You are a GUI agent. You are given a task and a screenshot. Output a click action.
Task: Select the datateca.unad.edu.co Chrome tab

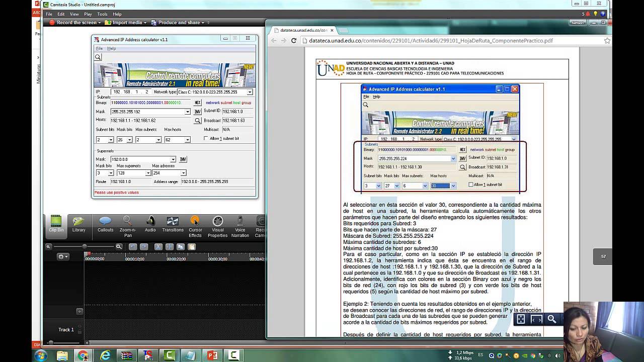click(303, 30)
